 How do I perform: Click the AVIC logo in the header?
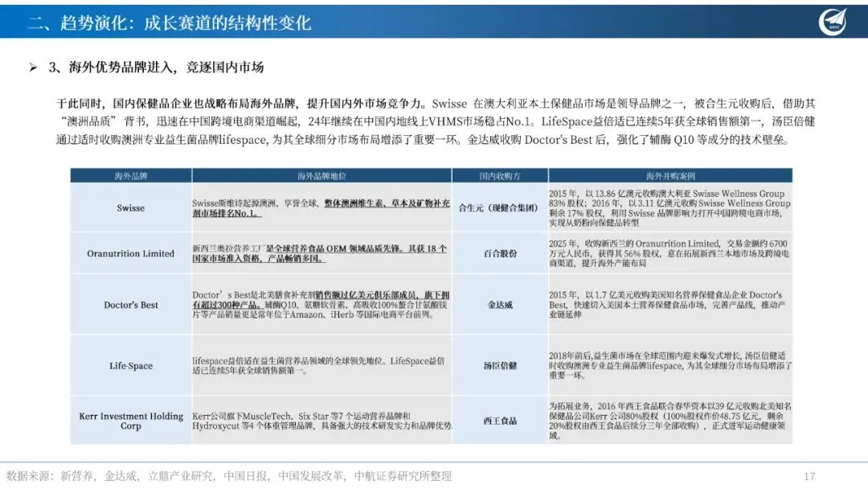pyautogui.click(x=833, y=22)
